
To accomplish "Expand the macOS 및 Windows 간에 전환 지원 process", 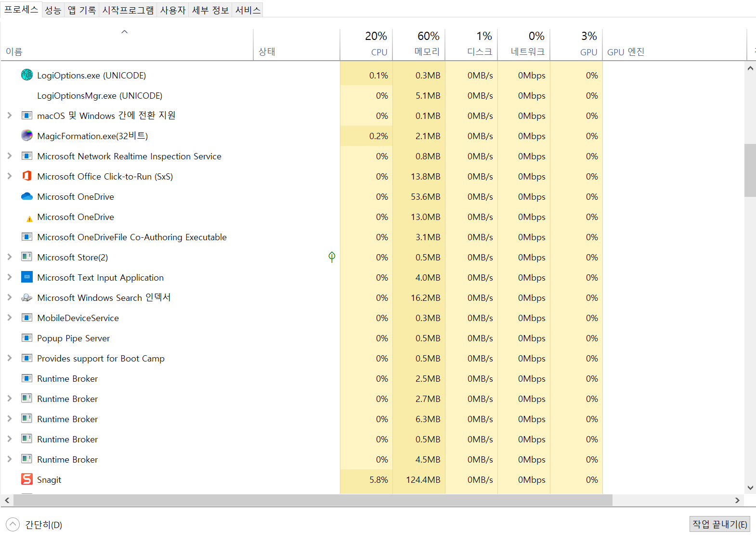I will tap(9, 116).
